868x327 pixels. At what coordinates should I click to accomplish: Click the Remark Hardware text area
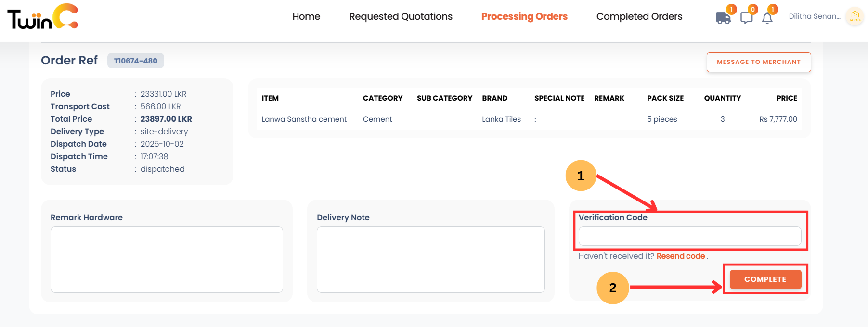pos(167,260)
